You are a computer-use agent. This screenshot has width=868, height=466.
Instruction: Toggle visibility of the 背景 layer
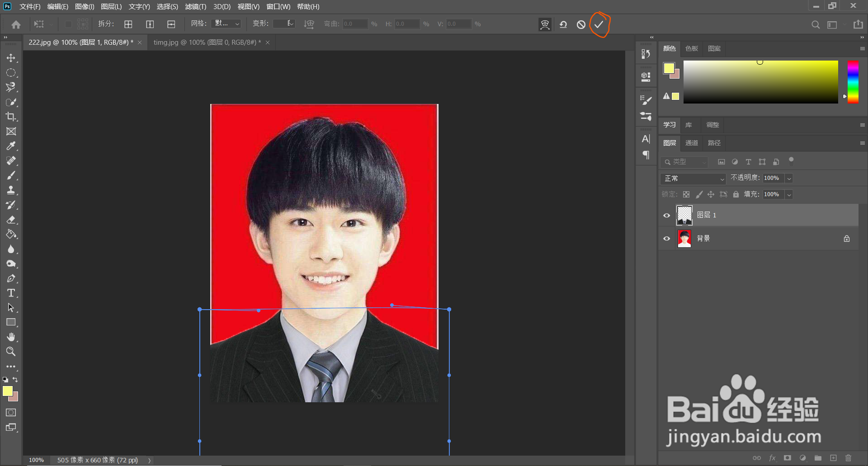(666, 239)
